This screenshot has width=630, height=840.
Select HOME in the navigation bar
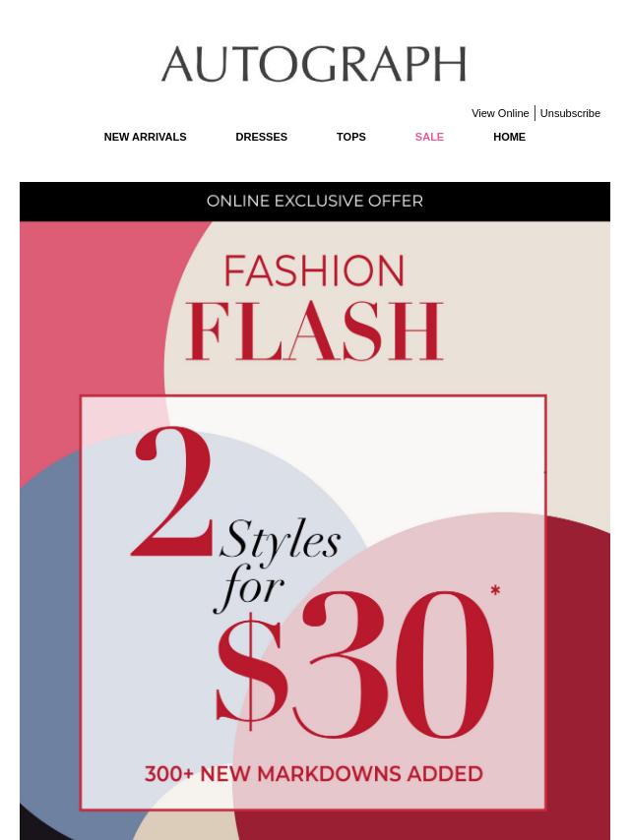tap(509, 137)
